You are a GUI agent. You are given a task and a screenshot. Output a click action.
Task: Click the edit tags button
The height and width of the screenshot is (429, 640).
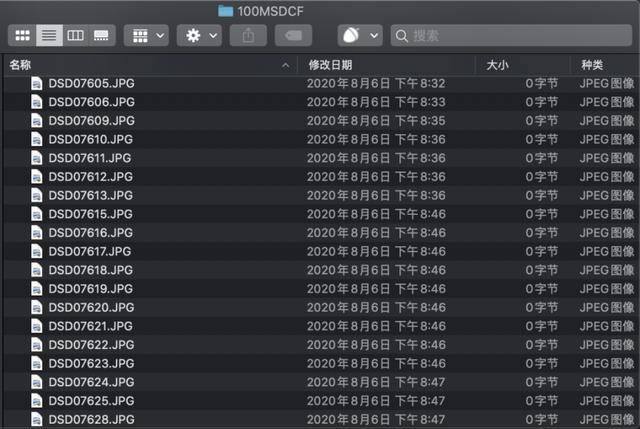pos(292,36)
